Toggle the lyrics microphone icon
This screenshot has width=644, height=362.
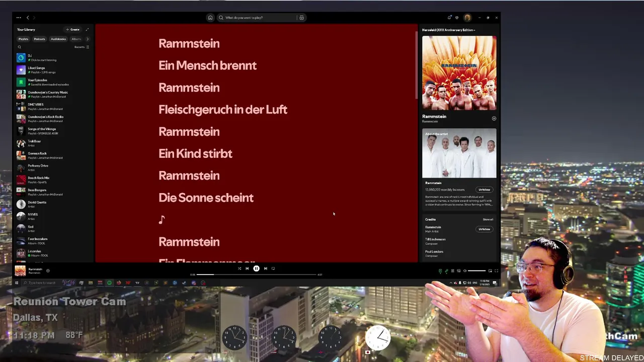[x=446, y=270]
